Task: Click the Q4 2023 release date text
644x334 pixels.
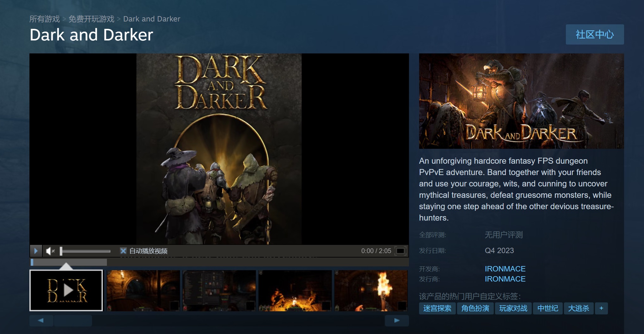Action: click(499, 251)
